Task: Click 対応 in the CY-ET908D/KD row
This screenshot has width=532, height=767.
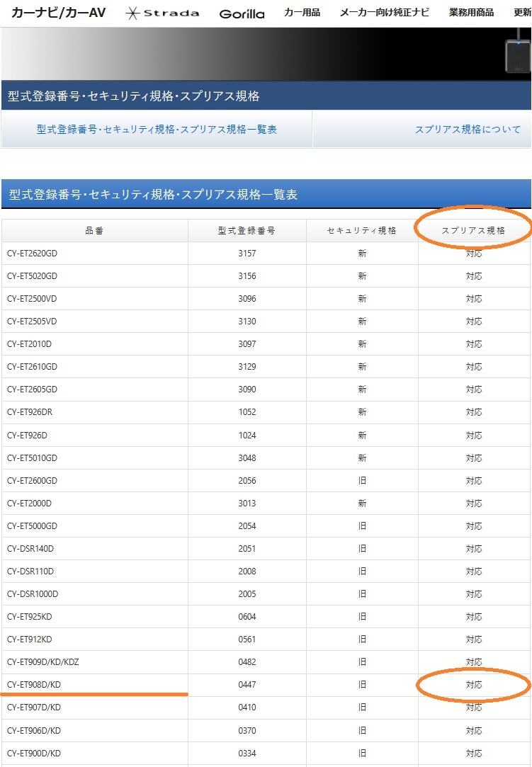Action: tap(474, 685)
